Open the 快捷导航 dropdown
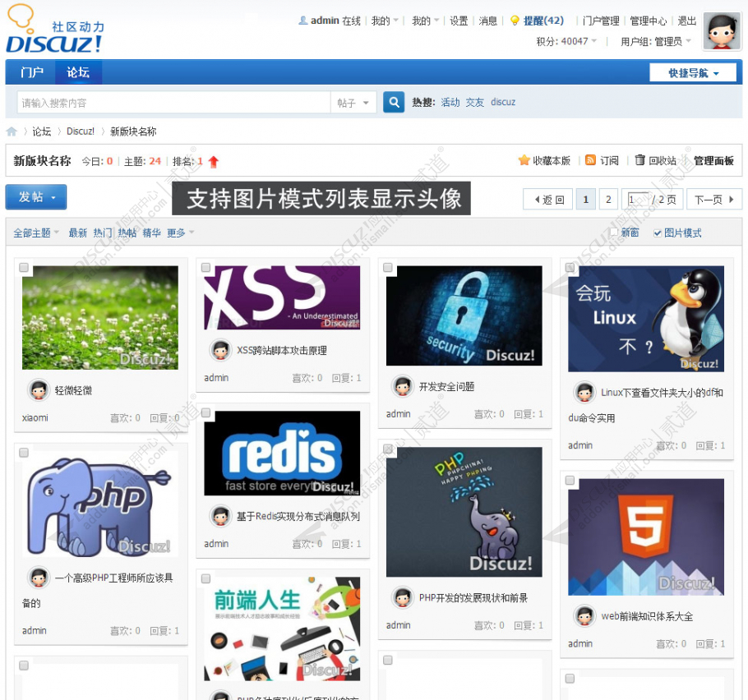Viewport: 748px width, 700px height. point(693,73)
